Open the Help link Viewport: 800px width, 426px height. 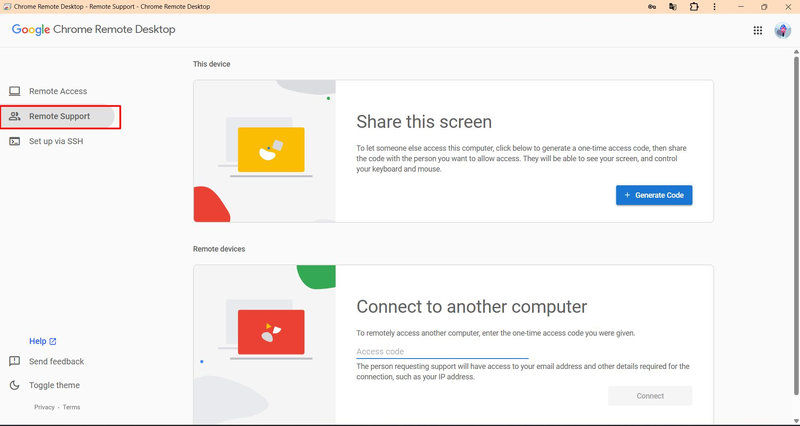(x=43, y=341)
